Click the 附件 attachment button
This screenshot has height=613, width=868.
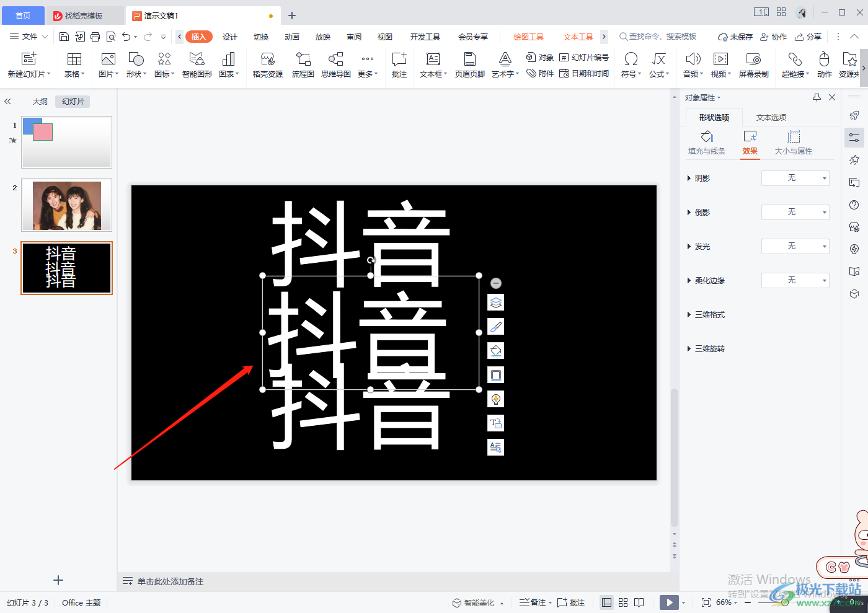(x=539, y=73)
